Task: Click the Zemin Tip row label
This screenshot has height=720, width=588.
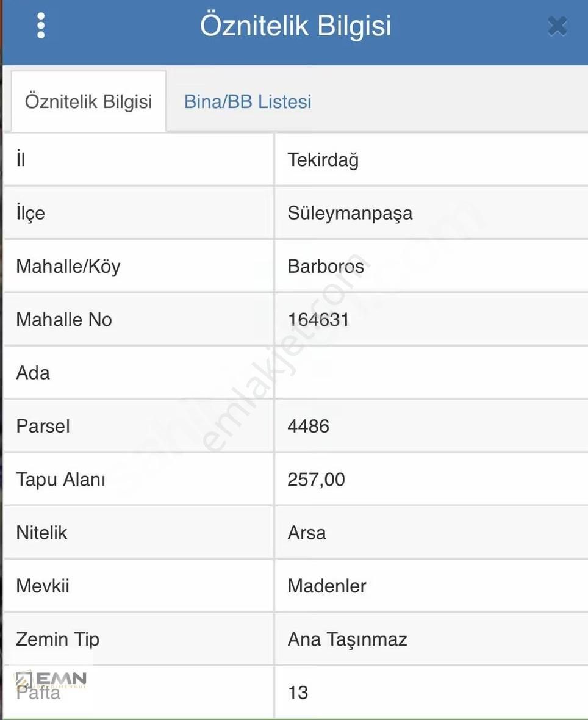Action: (x=58, y=639)
